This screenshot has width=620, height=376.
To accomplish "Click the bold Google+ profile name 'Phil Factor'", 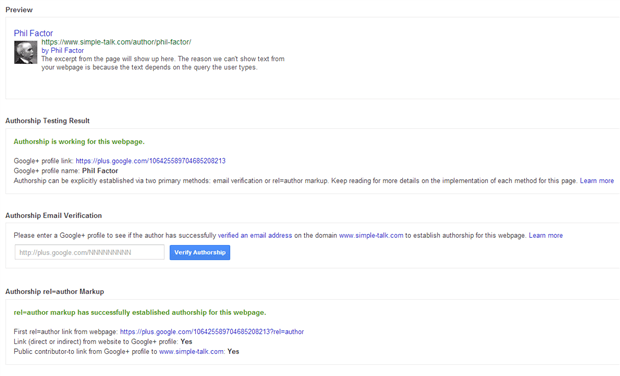I will (x=100, y=171).
